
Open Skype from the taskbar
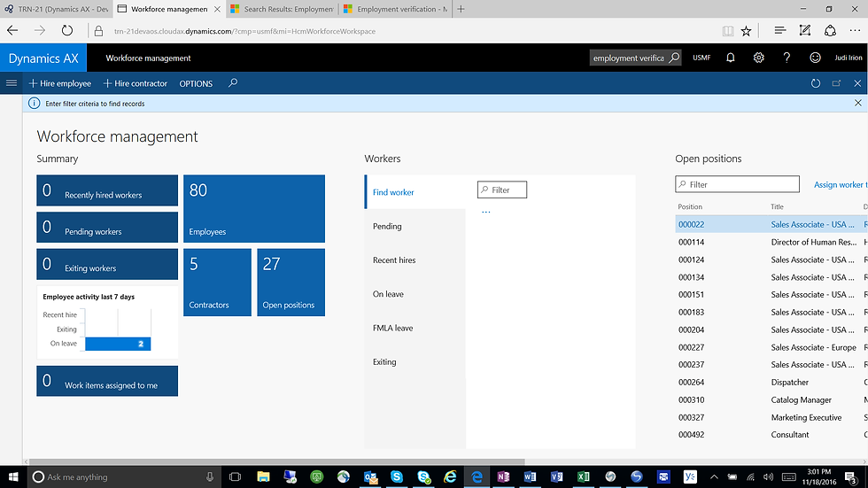click(x=397, y=477)
